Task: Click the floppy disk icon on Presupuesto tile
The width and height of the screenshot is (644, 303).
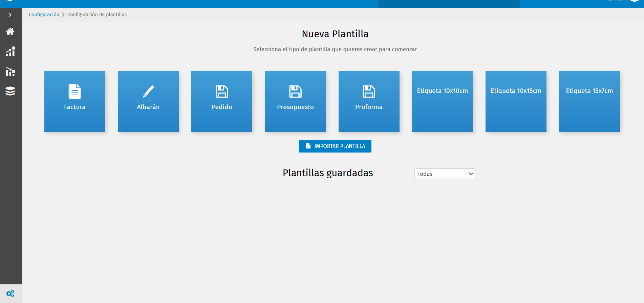Action: click(295, 92)
